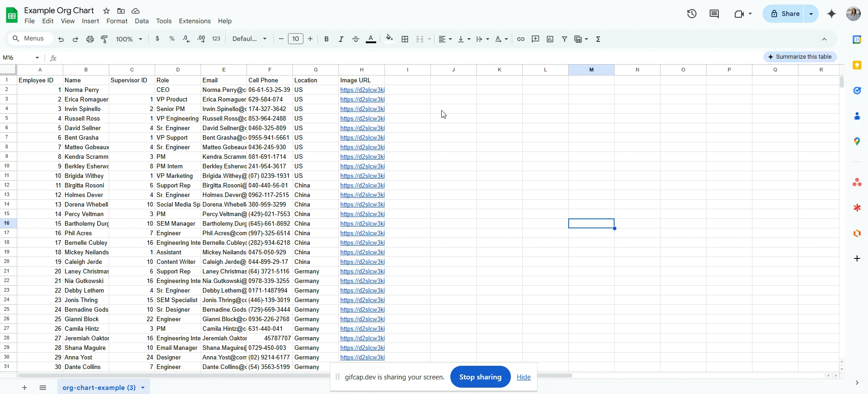Screen dimensions: 868x394
Task: Click Summarize this table button
Action: 800,57
